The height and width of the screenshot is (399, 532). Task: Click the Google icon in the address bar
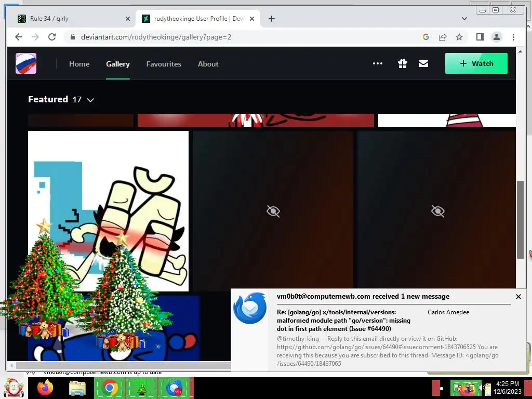click(x=426, y=37)
